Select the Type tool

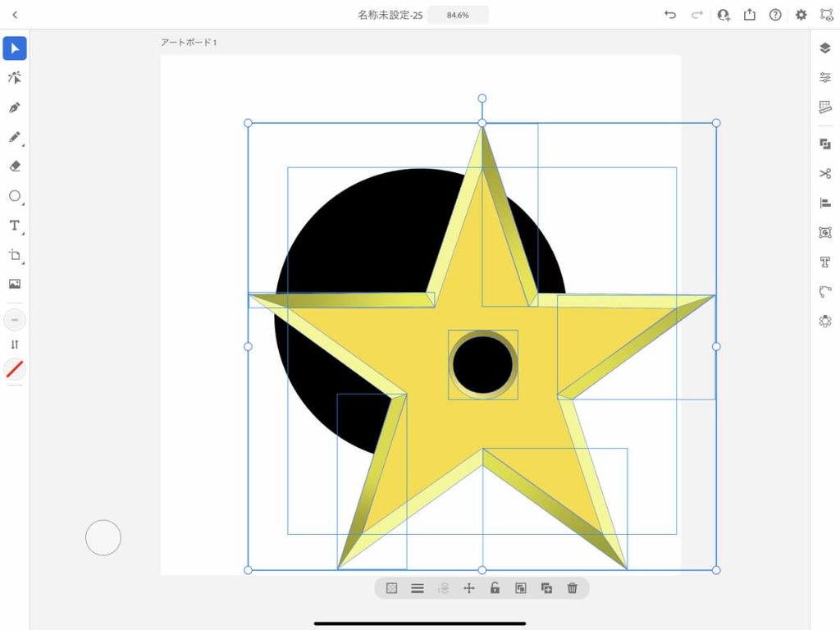point(15,226)
